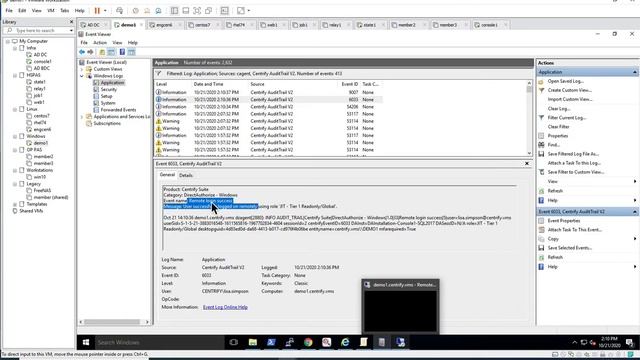Expand the Copy submenu arrow in Actions
This screenshot has height=360, width=640.
click(x=635, y=239)
